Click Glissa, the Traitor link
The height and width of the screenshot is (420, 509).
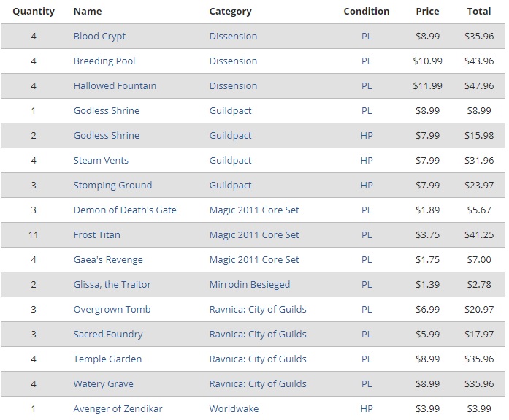coord(112,285)
